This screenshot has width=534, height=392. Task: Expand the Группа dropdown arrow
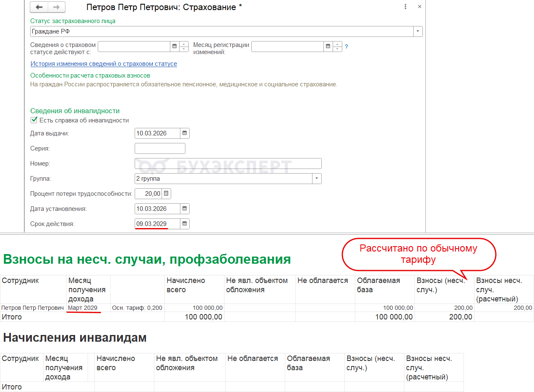[317, 179]
